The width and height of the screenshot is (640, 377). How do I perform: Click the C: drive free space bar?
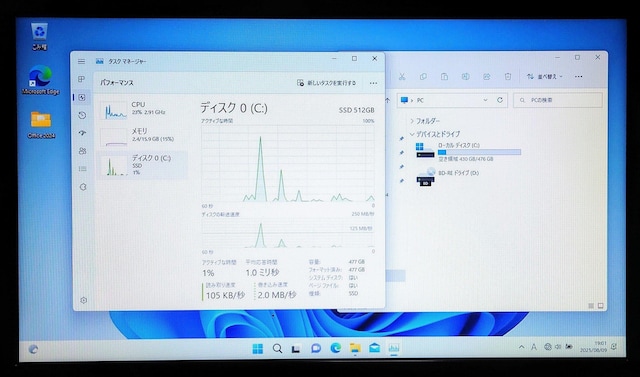coord(479,152)
